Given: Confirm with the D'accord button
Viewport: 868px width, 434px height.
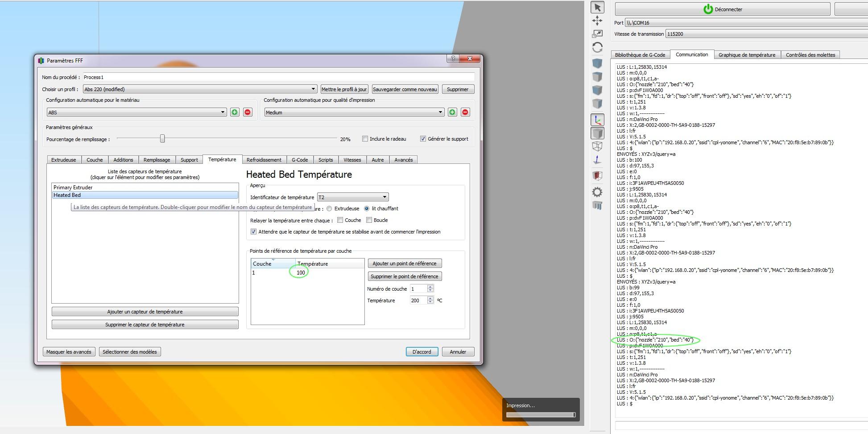Looking at the screenshot, I should (422, 352).
